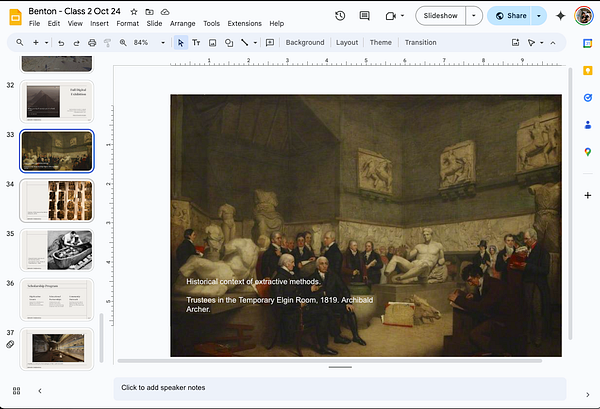
Task: Click the Background button
Action: [x=304, y=43]
